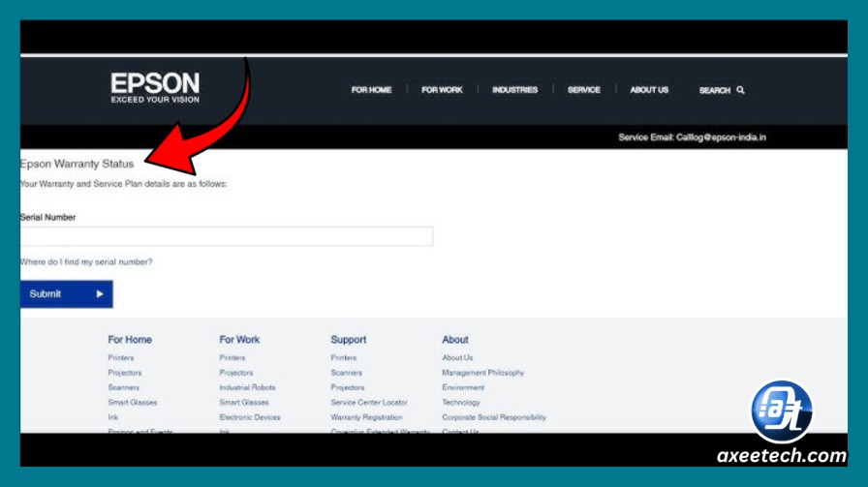Open Projectors under For Work
This screenshot has height=487, width=868.
click(x=235, y=373)
